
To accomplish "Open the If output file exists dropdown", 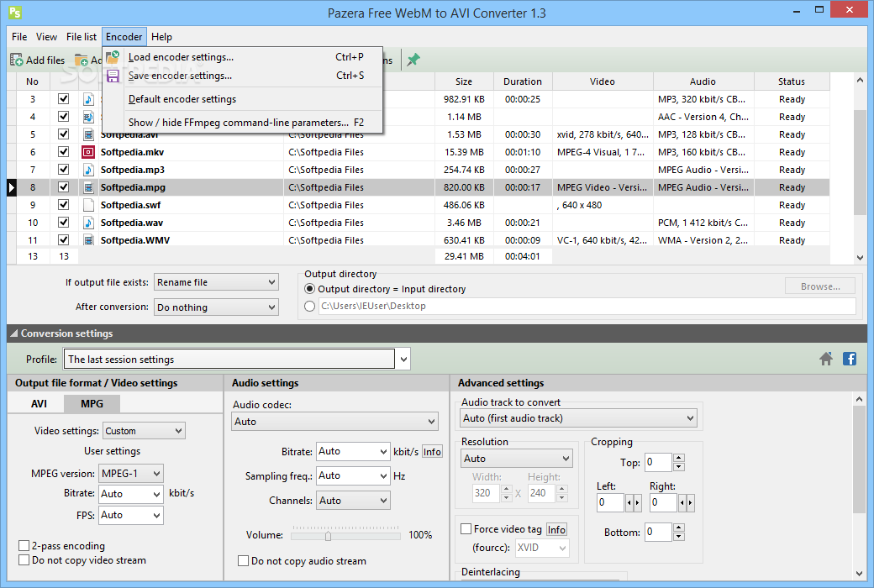I will point(216,282).
